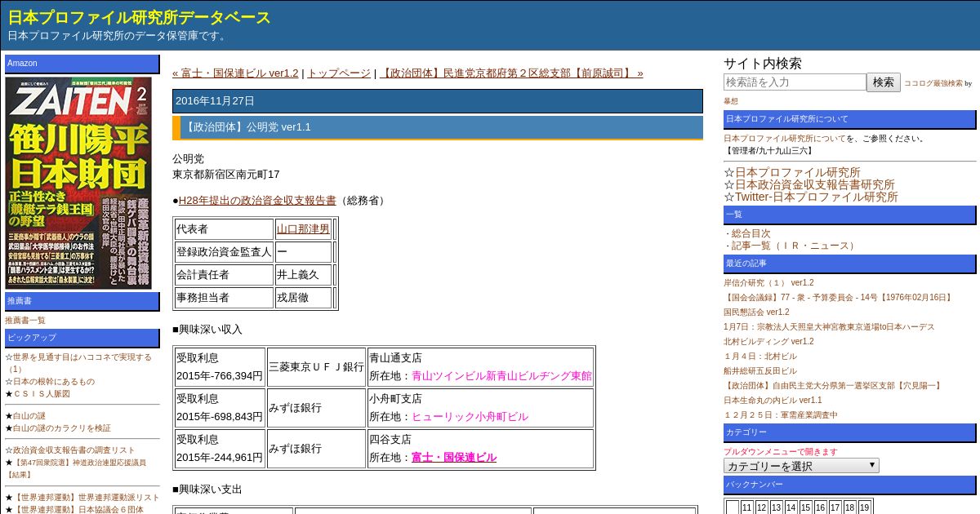Open 富士・国保連ビル location link in table
This screenshot has height=514, width=980.
[454, 457]
